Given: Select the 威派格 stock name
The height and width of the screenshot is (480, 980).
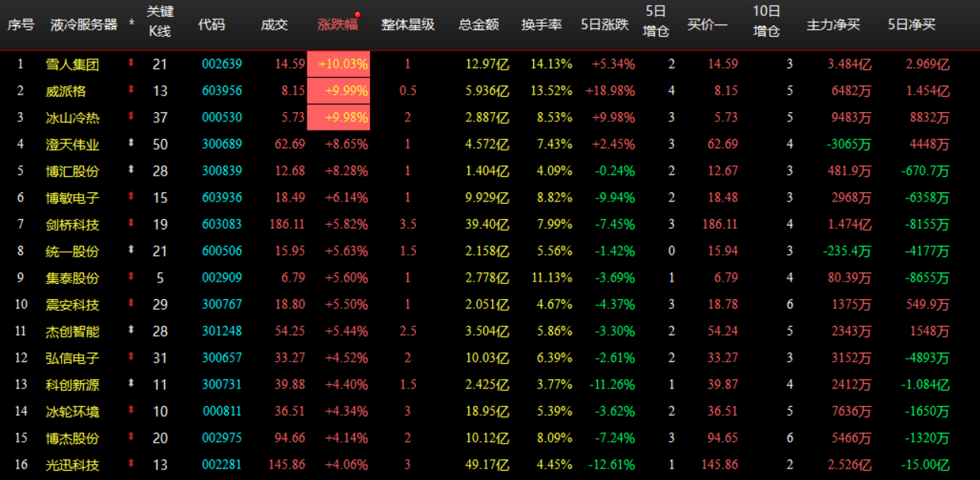Looking at the screenshot, I should [66, 91].
